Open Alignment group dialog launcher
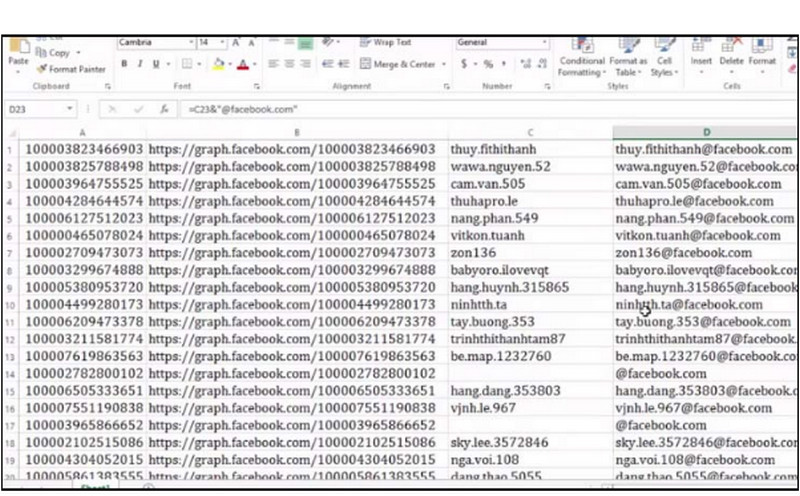This screenshot has height=496, width=800. click(446, 86)
